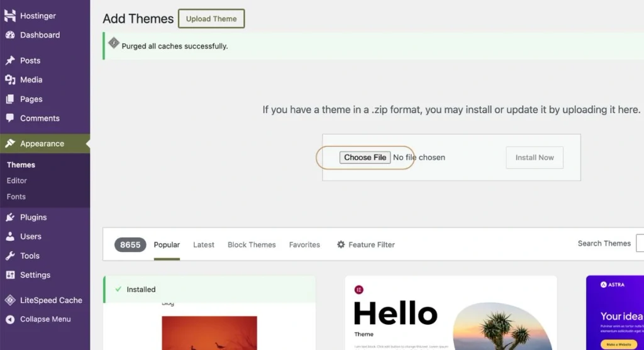Click the Settings sliders icon
Image resolution: width=644 pixels, height=350 pixels.
tap(10, 275)
